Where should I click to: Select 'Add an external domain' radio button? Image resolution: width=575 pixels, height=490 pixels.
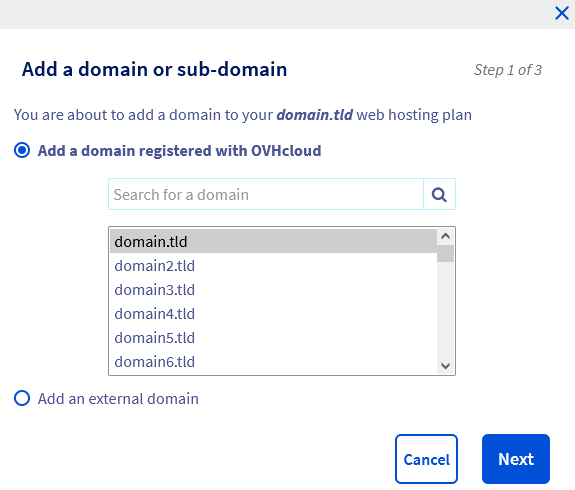(22, 398)
